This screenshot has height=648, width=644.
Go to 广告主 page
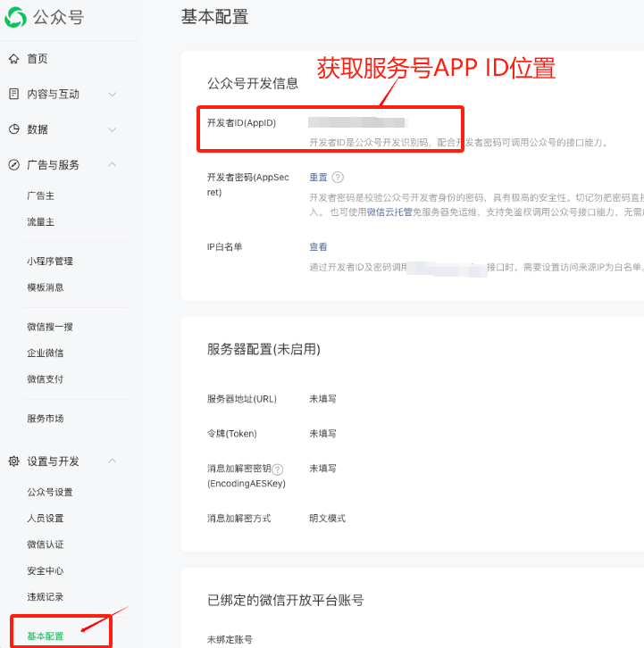tap(40, 195)
